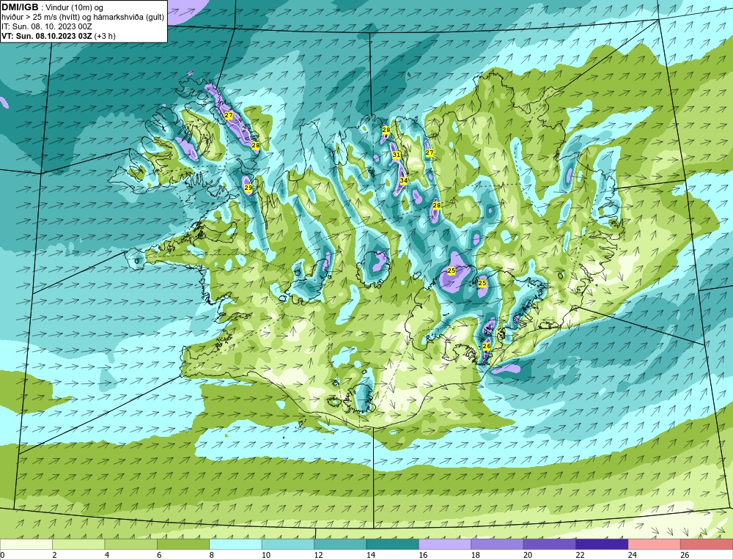The height and width of the screenshot is (560, 733).
Task: Click the 2–4 m/s pale green legend swatch
Action: pyautogui.click(x=78, y=544)
